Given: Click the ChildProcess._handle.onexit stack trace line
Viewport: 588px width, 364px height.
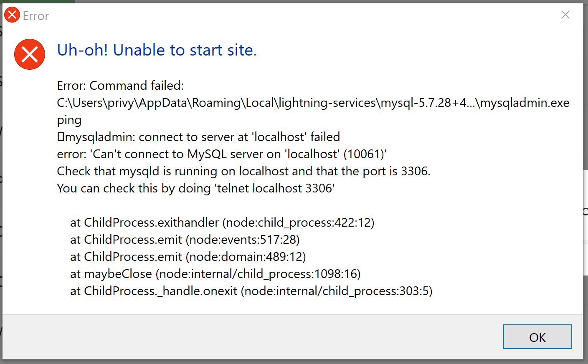Looking at the screenshot, I should coord(251,291).
